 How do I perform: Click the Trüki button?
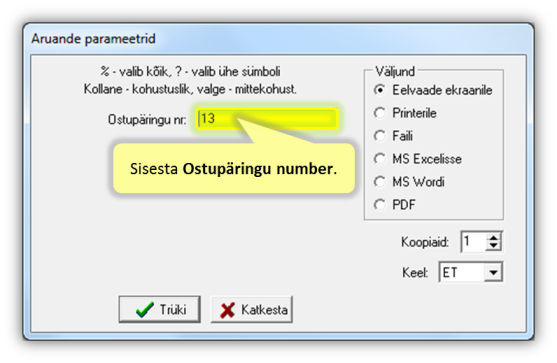[x=160, y=309]
